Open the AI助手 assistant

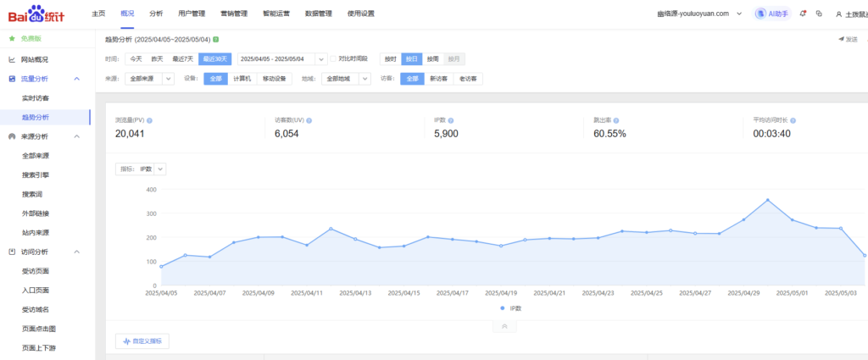[x=773, y=14]
